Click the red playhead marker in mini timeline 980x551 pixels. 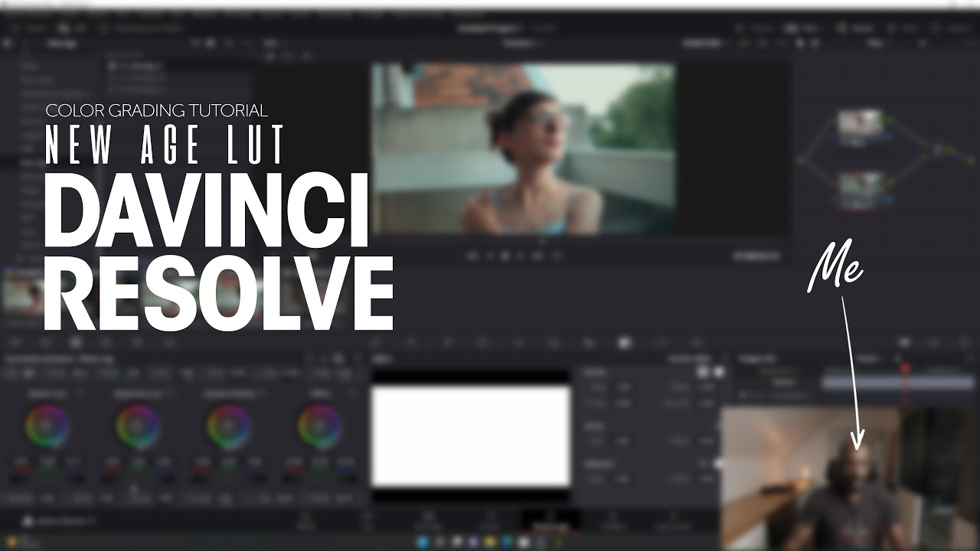click(x=905, y=369)
